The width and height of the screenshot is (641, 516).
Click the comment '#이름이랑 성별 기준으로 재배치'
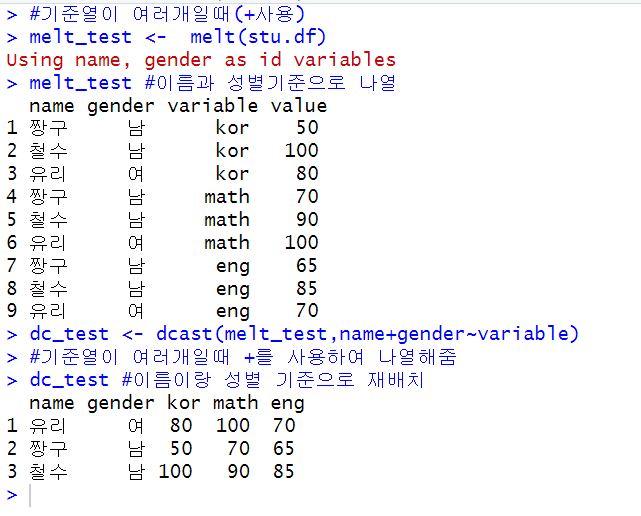pos(273,380)
